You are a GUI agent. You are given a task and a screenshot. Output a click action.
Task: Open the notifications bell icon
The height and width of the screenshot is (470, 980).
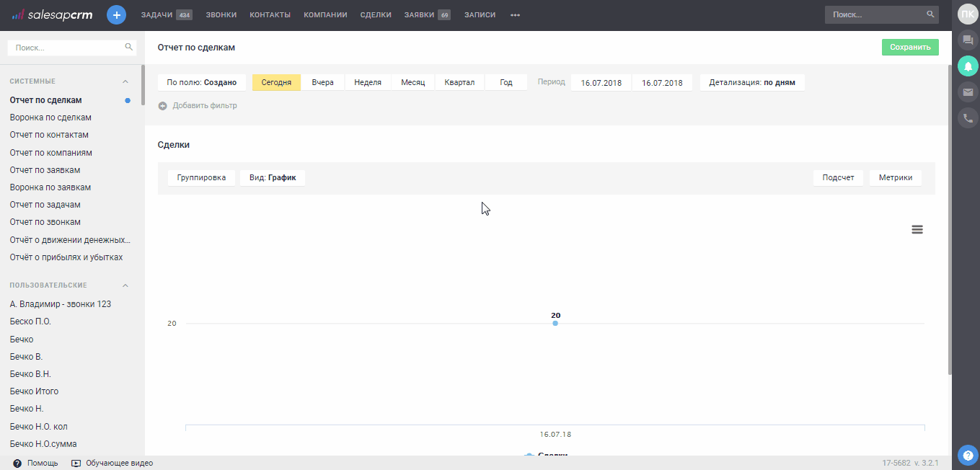(968, 66)
